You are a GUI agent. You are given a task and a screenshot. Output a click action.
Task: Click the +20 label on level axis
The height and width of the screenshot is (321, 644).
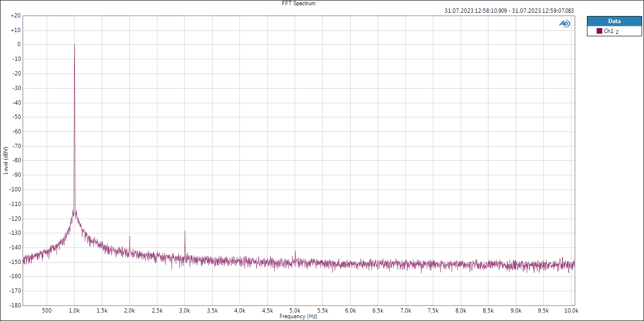coord(15,16)
